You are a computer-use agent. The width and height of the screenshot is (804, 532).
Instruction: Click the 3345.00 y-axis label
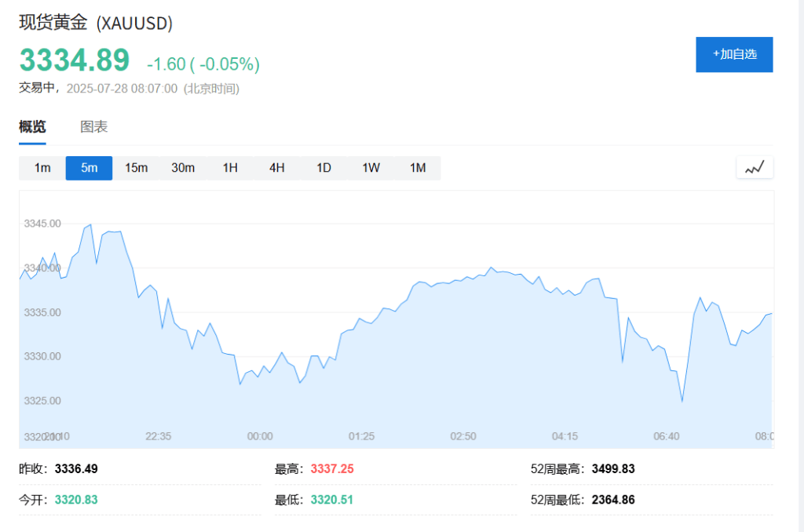(x=42, y=224)
